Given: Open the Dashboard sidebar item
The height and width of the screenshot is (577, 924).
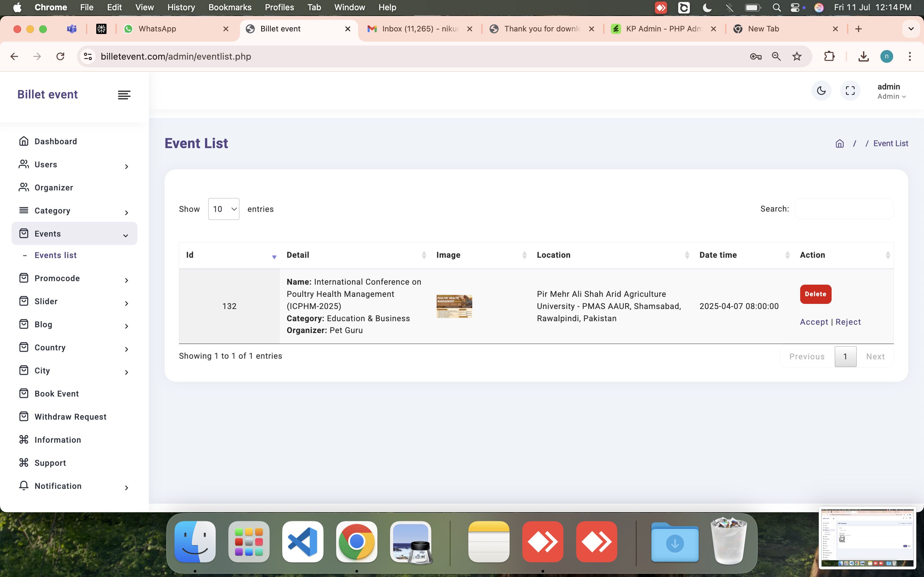Looking at the screenshot, I should pos(56,141).
